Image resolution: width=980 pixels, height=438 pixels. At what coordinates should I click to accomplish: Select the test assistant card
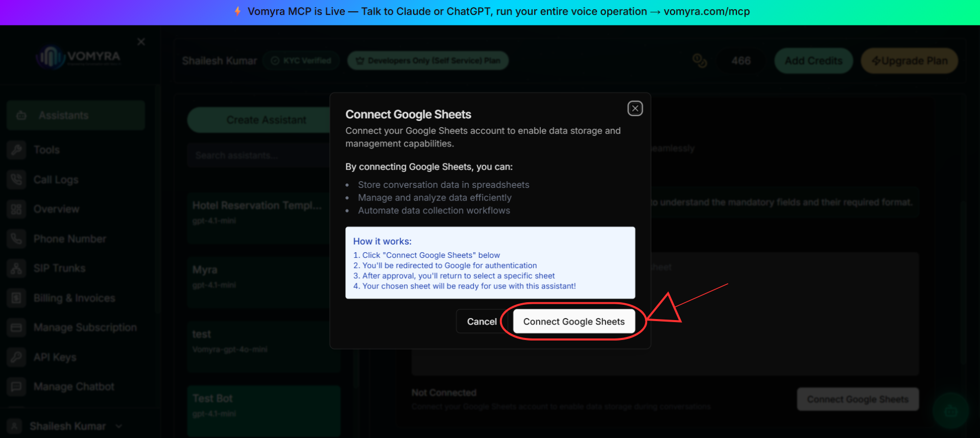click(264, 346)
